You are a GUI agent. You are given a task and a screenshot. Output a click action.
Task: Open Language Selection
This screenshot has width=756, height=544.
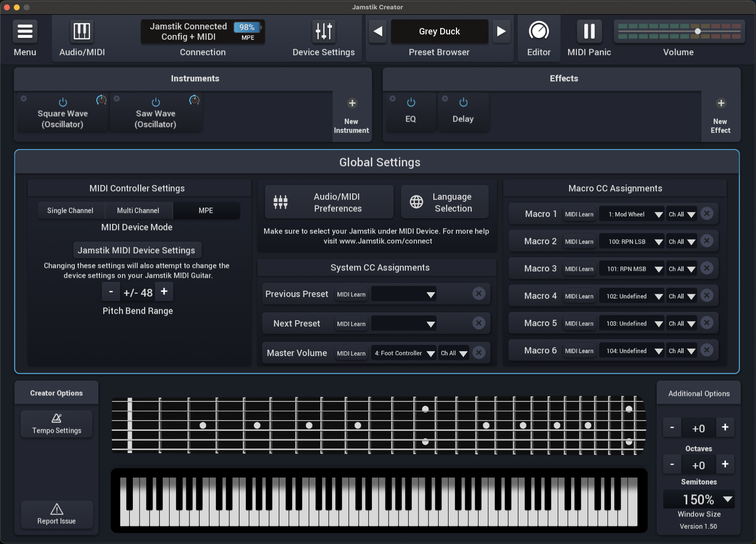pyautogui.click(x=445, y=202)
